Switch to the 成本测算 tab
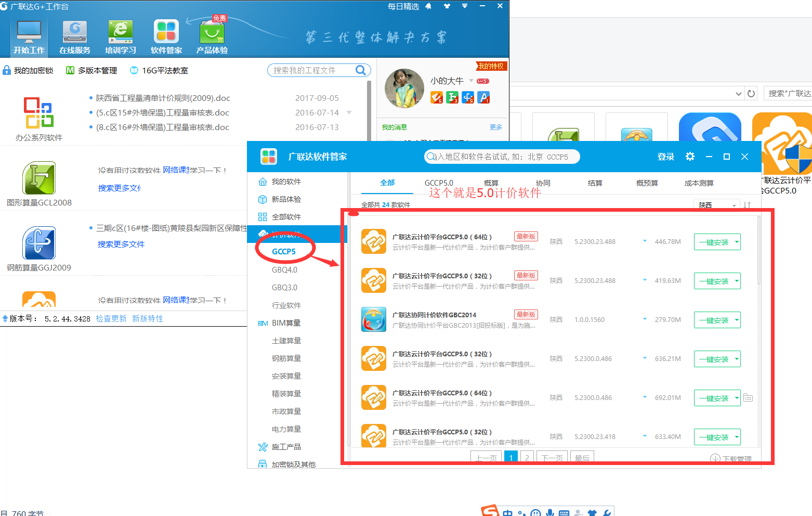Viewport: 812px width, 516px height. click(699, 183)
